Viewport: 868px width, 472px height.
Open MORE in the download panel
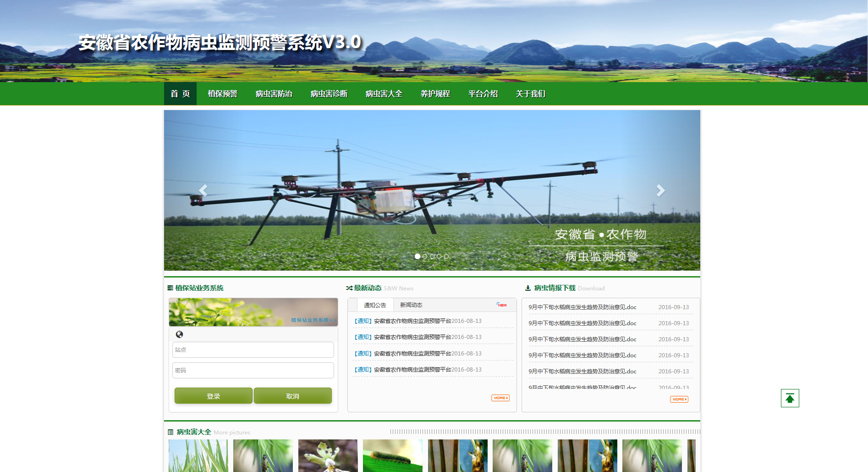[679, 400]
